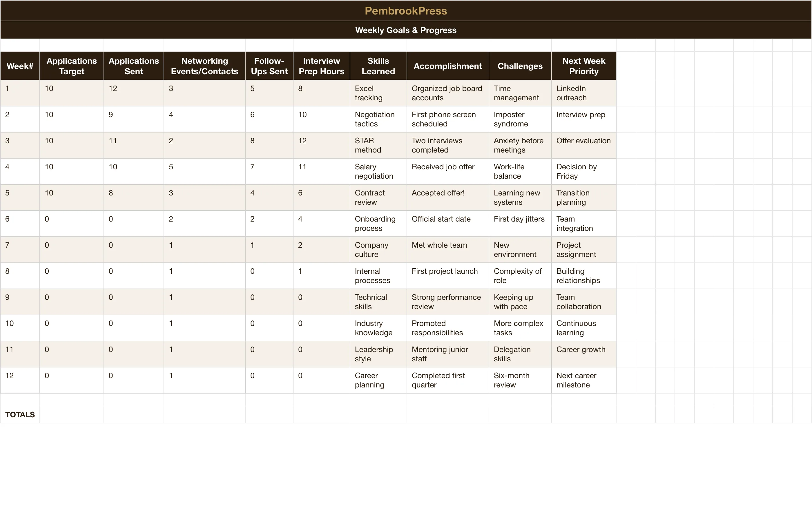
Task: Select the Applications Target header cell
Action: (x=72, y=66)
